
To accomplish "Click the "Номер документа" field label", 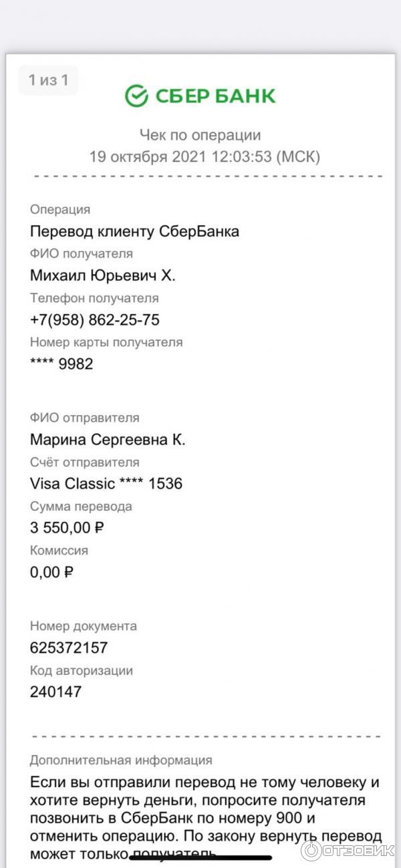I will click(x=84, y=626).
